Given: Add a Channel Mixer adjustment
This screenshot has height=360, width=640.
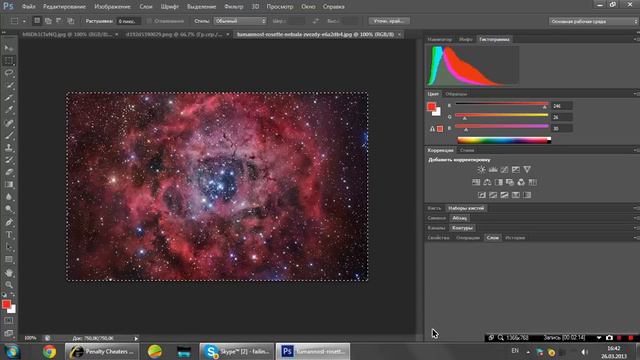Looking at the screenshot, I should pos(521,182).
